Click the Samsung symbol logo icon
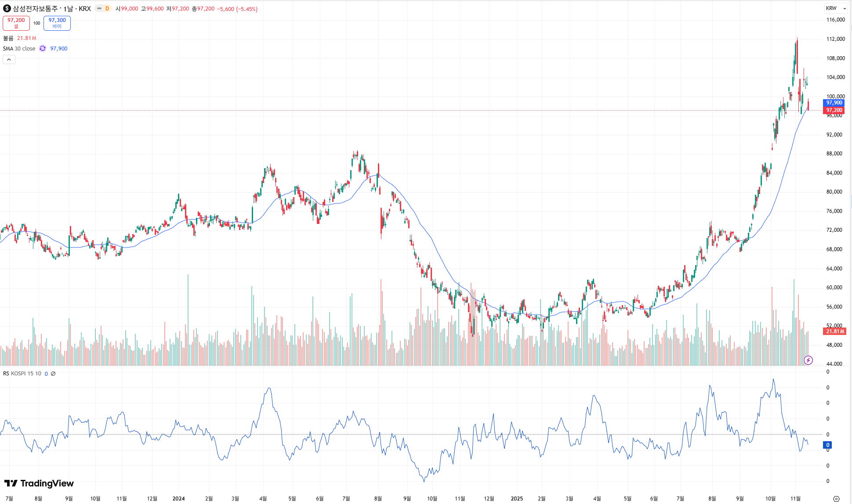The height and width of the screenshot is (504, 852). coord(7,8)
